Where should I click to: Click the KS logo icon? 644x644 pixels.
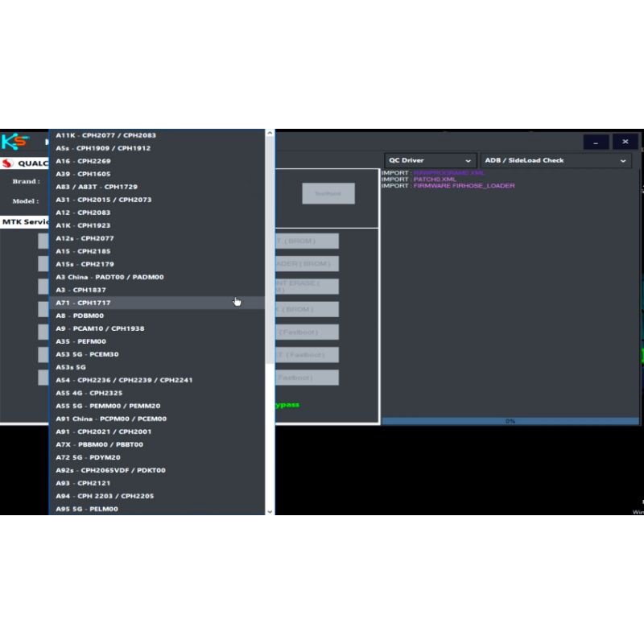coord(15,142)
